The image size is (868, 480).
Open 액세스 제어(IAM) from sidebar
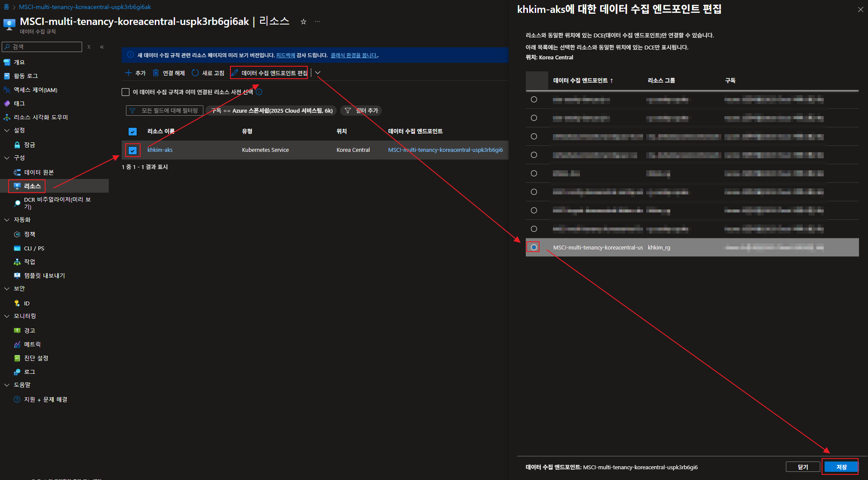coord(35,90)
